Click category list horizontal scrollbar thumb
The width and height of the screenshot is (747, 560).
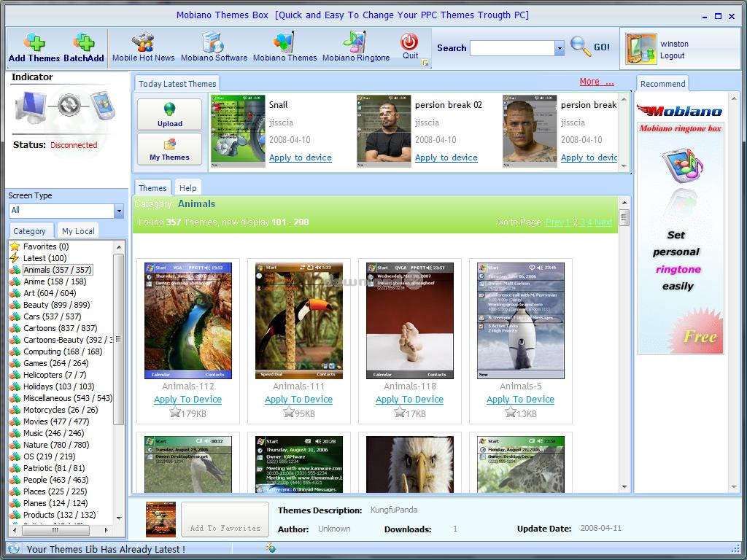[55, 530]
